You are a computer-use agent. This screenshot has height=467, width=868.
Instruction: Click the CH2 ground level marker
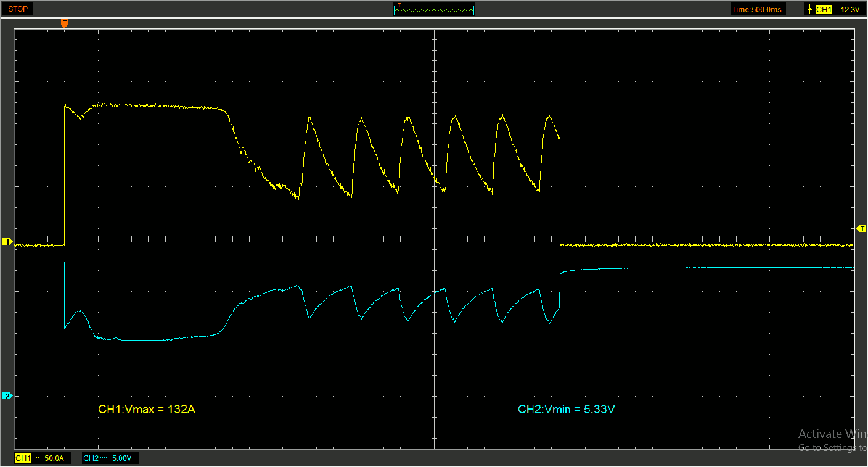[7, 396]
